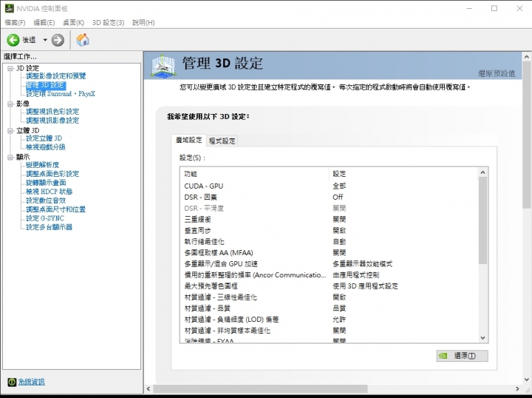
Task: Open 調整桌面色彩設定
Action: pyautogui.click(x=52, y=174)
